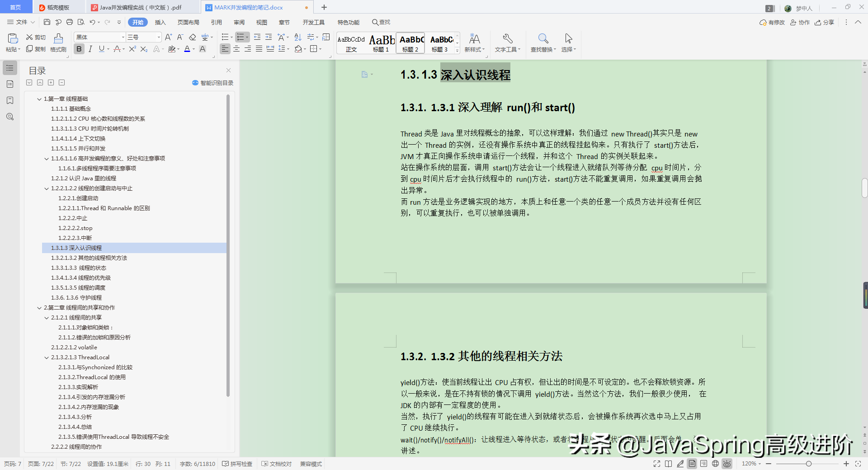Screen dimensions: 868x470
Task: Switch to reading layout view
Action: (x=669, y=464)
